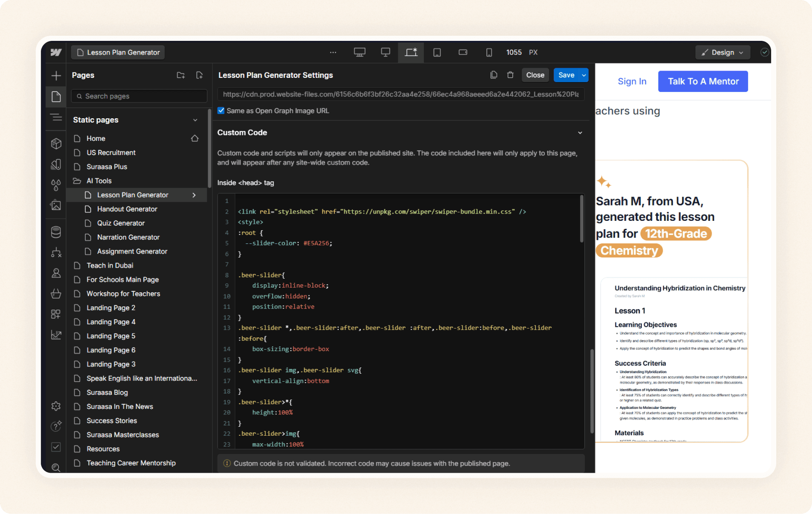Open the Style manager droplets icon
Screen dimensions: 812x514
coord(56,185)
